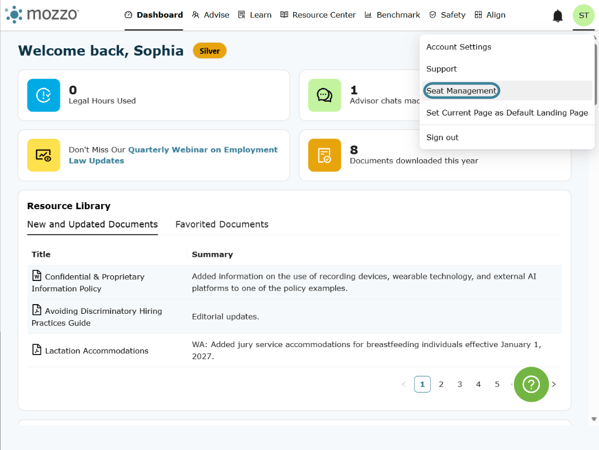Click the Summary column header
This screenshot has height=450, width=599.
[212, 254]
